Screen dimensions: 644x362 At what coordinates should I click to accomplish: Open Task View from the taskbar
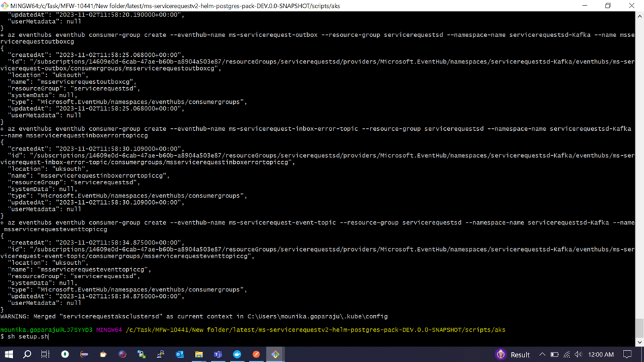pos(46,355)
